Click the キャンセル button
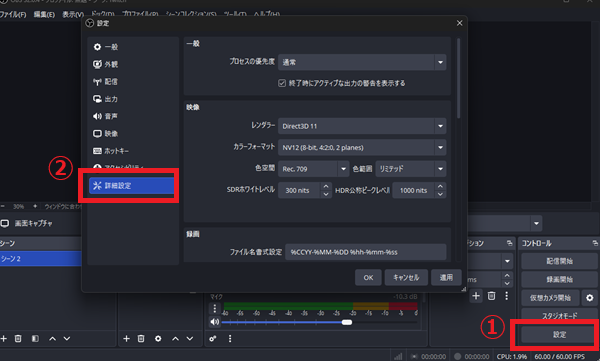Screen dimensions: 600x361 coord(406,278)
